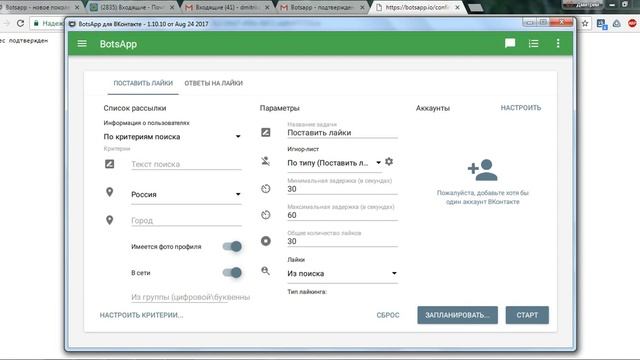
Task: Switch to the Gmail inbox (41) browser tab
Action: coord(227,7)
